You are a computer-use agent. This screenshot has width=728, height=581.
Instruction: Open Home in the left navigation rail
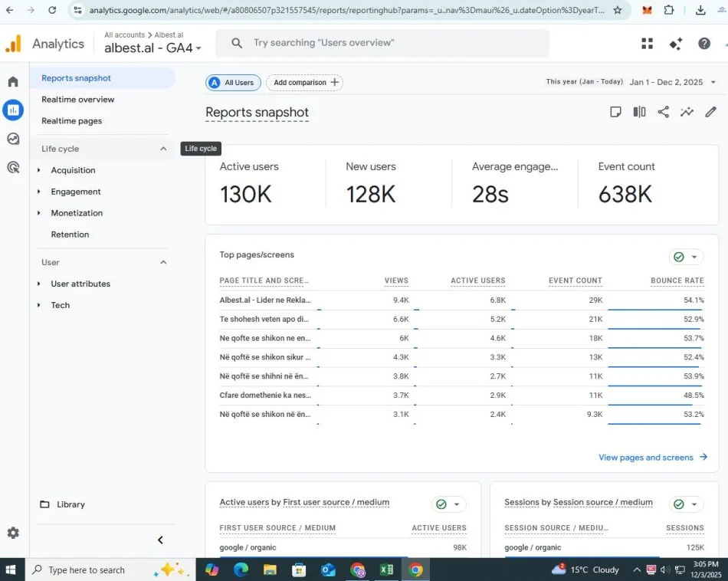[x=12, y=80]
